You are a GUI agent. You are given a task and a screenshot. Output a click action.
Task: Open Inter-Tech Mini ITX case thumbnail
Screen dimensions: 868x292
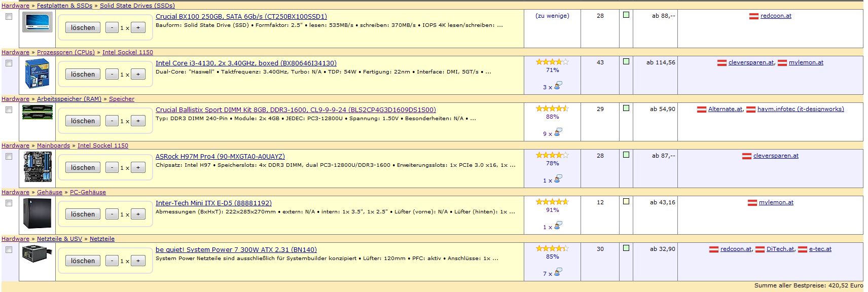pos(37,213)
